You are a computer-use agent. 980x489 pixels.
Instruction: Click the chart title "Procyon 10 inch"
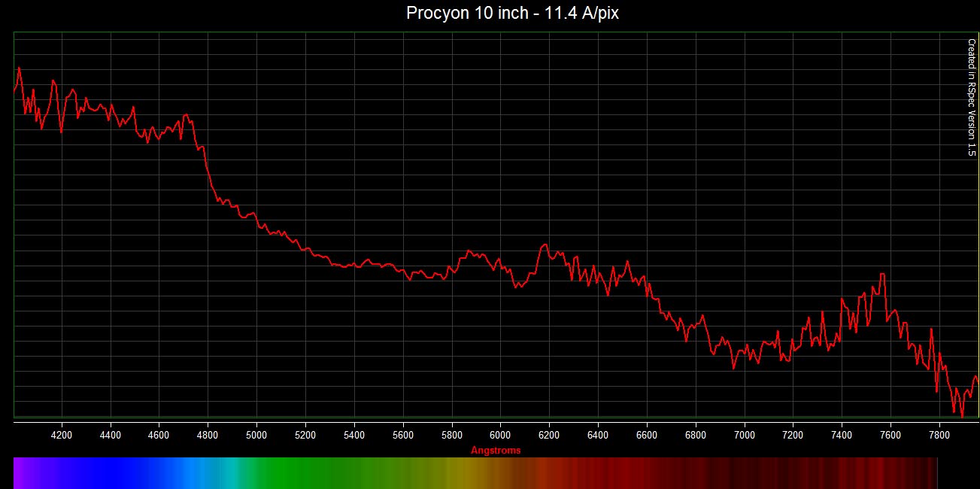coord(512,14)
